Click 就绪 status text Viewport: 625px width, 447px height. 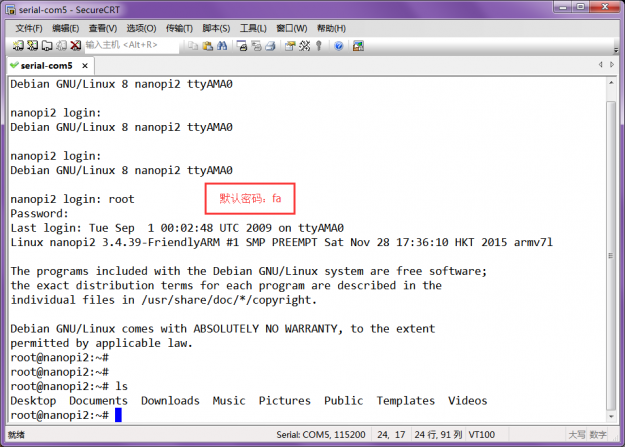click(16, 435)
